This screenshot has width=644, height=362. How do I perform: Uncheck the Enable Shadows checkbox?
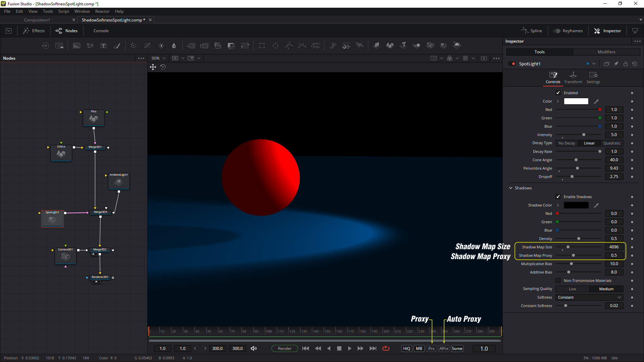pyautogui.click(x=558, y=197)
